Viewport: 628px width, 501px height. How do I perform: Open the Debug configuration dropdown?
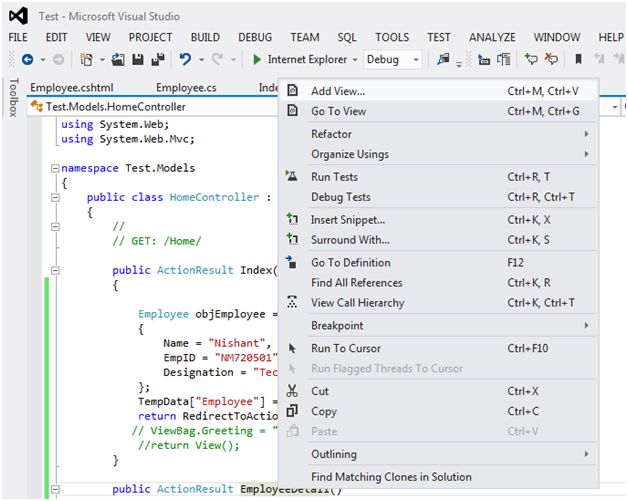click(x=415, y=60)
